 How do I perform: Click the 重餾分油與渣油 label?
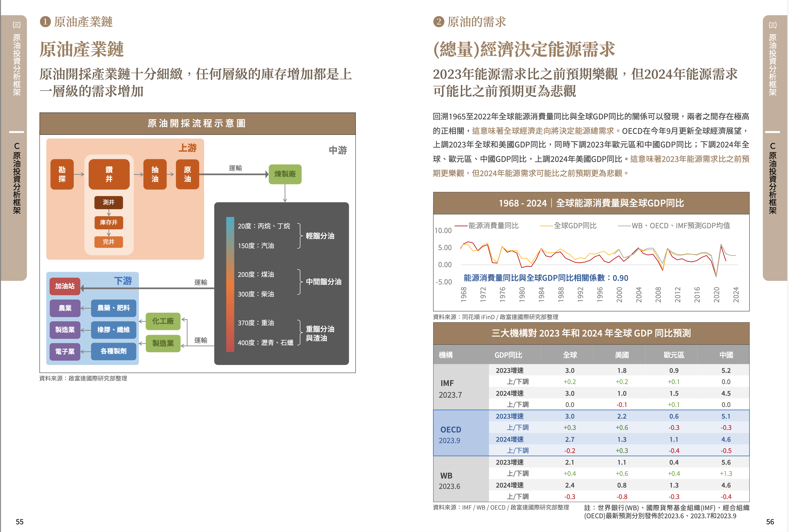click(320, 333)
